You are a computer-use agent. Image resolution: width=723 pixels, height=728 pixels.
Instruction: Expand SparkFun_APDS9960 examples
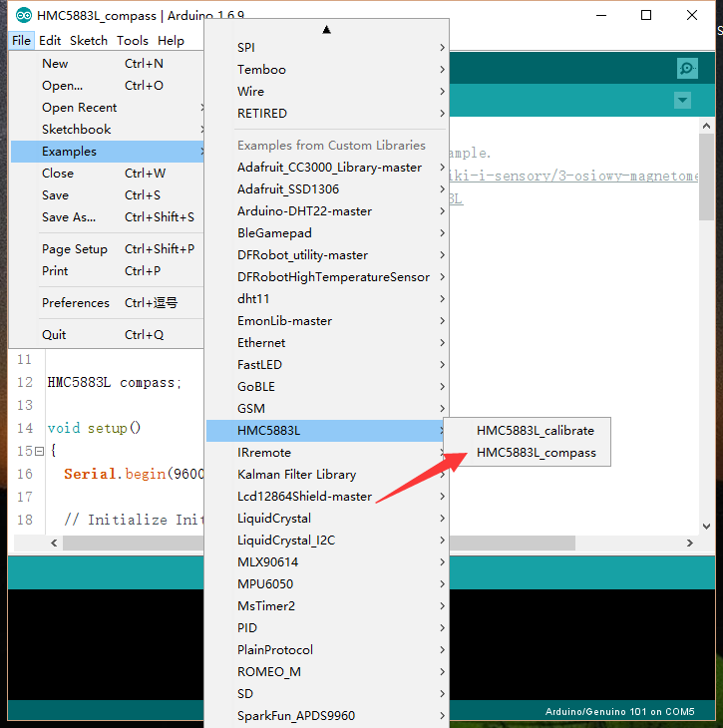point(327,715)
